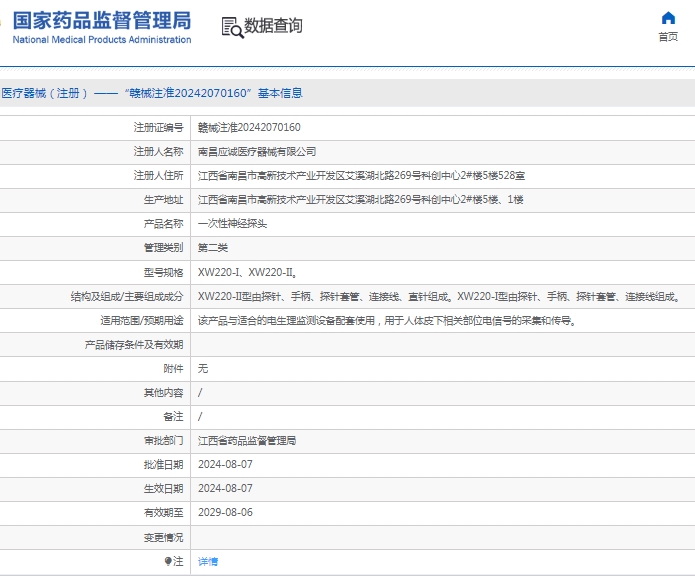Image resolution: width=695 pixels, height=582 pixels.
Task: Select the 批准日期 value 2024-08-07
Action: [225, 465]
